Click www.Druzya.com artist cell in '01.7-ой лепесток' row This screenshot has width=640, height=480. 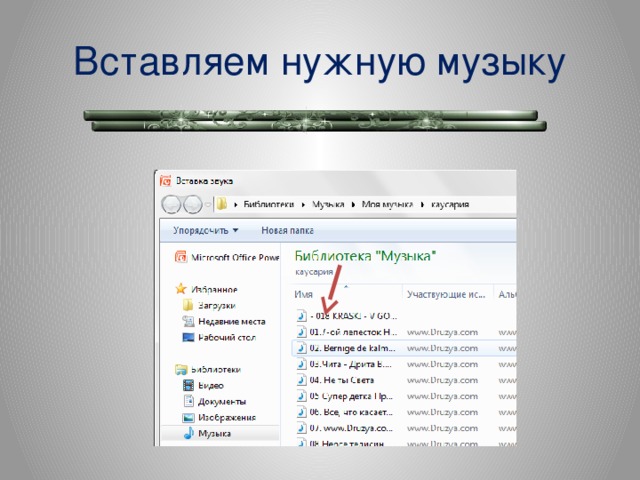point(442,332)
